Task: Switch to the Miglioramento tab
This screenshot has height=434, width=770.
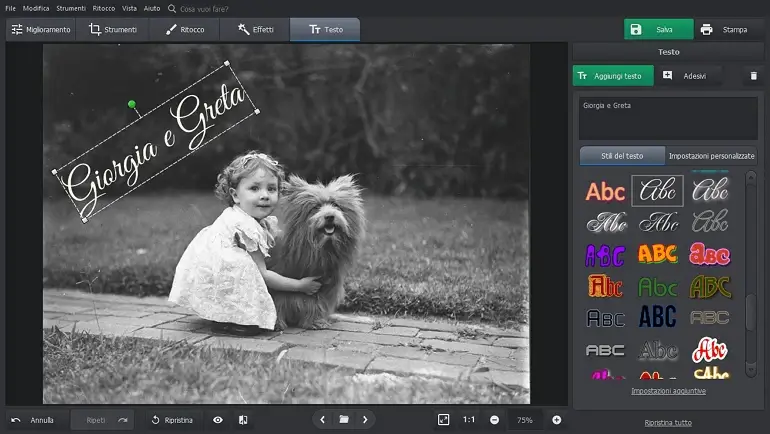Action: click(x=41, y=29)
